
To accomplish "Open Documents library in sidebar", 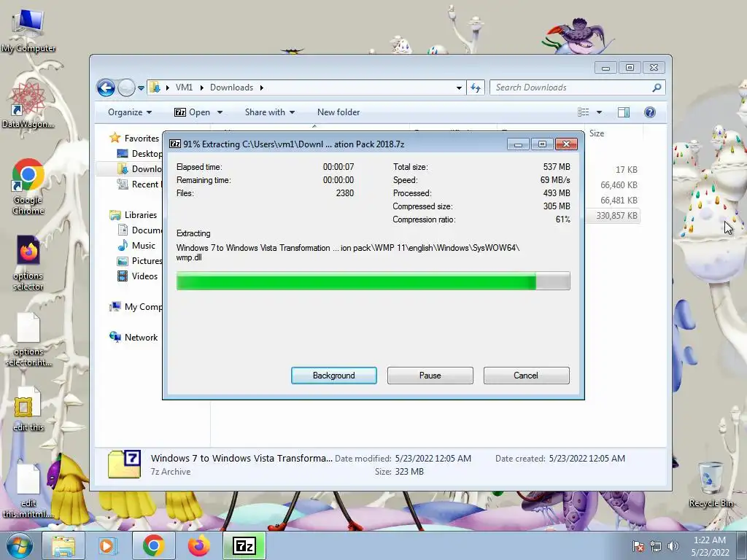I will click(139, 230).
